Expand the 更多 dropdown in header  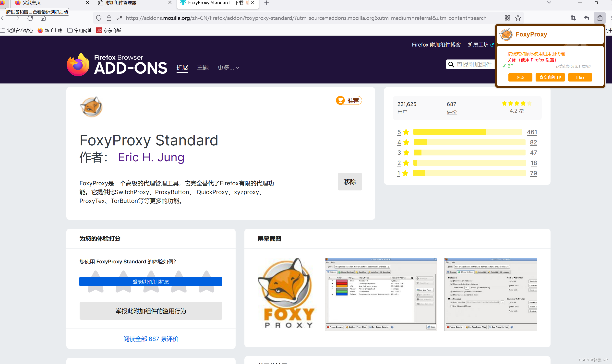coord(228,68)
